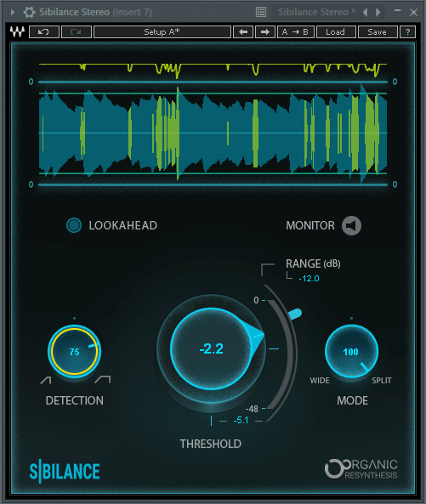
Task: Undo the last parameter change
Action: click(x=43, y=31)
